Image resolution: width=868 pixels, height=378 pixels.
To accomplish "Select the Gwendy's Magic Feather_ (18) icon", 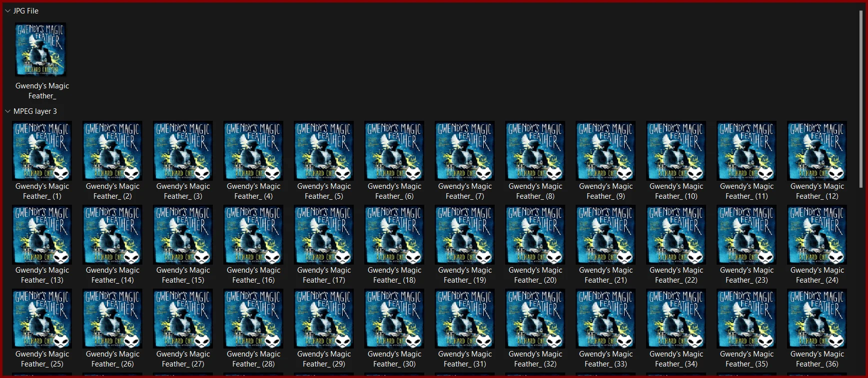I will (x=394, y=235).
